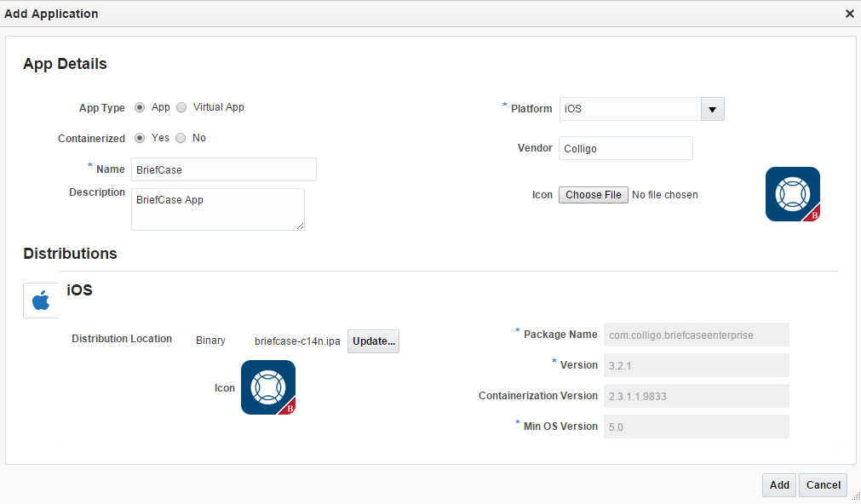861x504 pixels.
Task: Click the Distributions section heading
Action: point(71,254)
